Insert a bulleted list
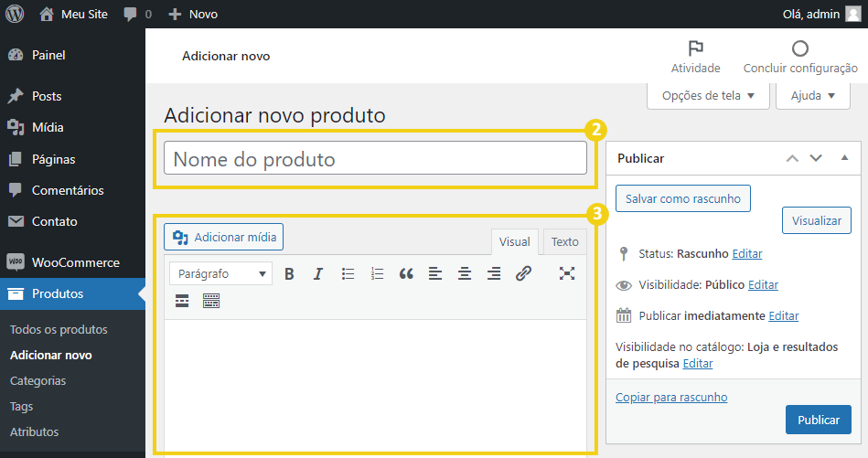The image size is (868, 458). 348,274
